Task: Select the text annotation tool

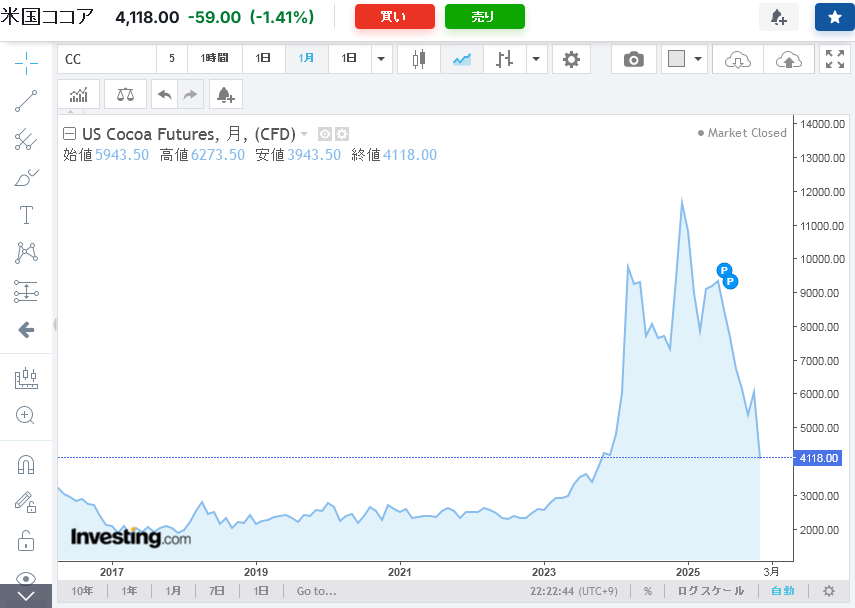Action: point(26,215)
